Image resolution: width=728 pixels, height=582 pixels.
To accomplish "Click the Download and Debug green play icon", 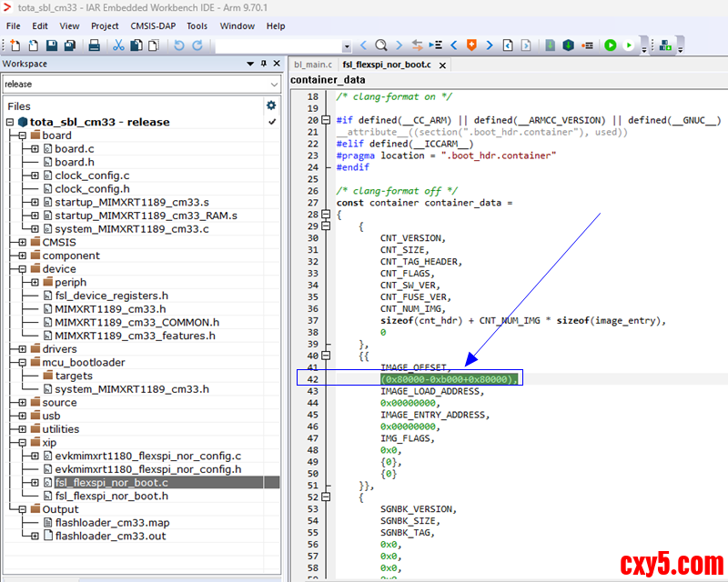I will point(610,45).
